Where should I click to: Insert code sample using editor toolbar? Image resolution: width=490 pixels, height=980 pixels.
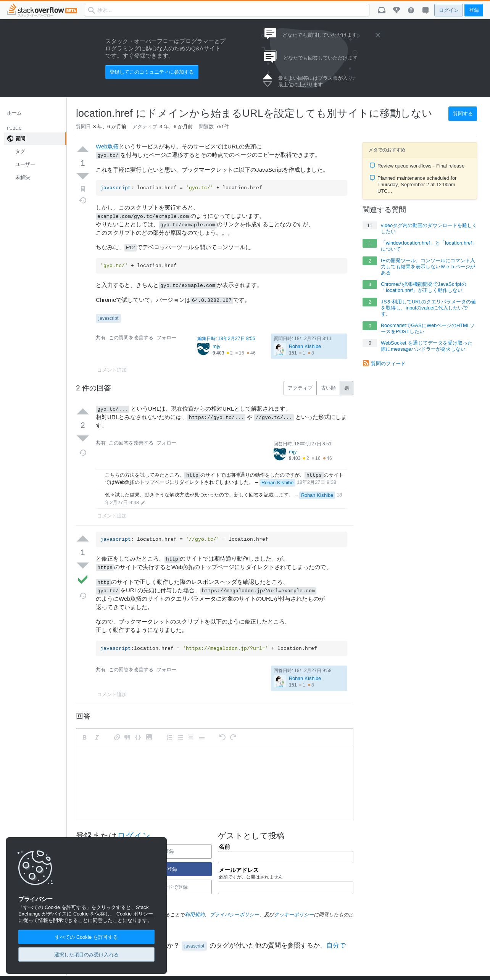click(x=138, y=737)
